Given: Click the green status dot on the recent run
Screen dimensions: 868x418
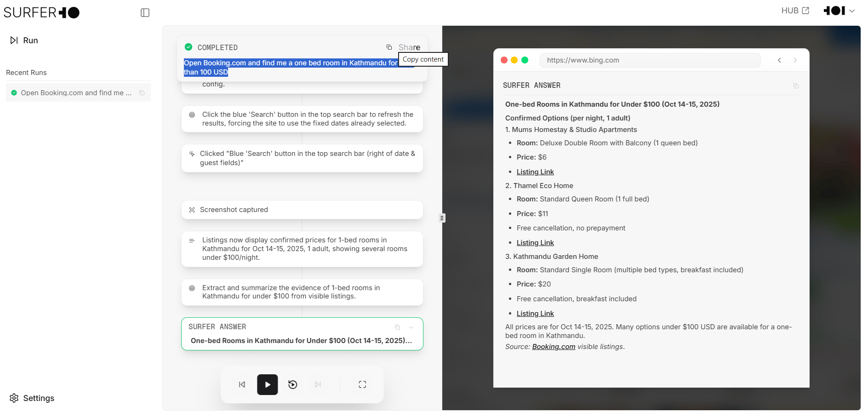Looking at the screenshot, I should pos(14,93).
